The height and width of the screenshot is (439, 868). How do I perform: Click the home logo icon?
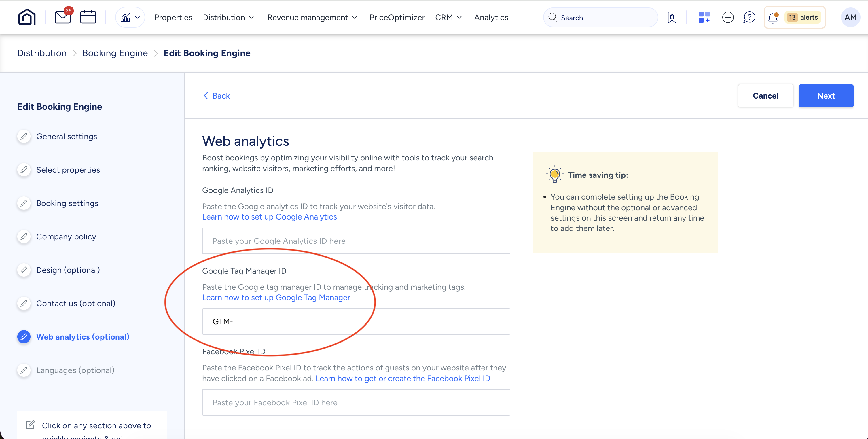coord(26,17)
